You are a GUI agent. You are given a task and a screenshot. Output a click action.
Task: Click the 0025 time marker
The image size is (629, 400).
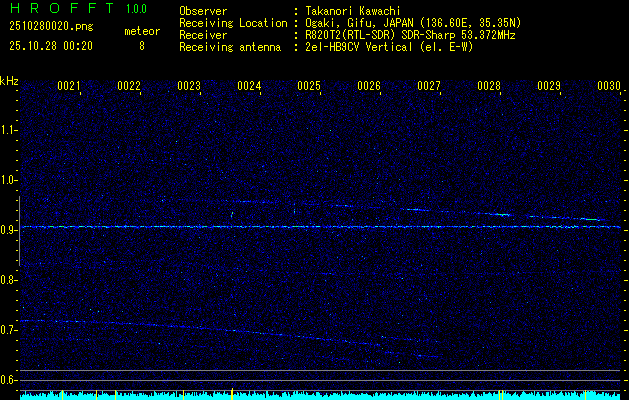point(309,87)
